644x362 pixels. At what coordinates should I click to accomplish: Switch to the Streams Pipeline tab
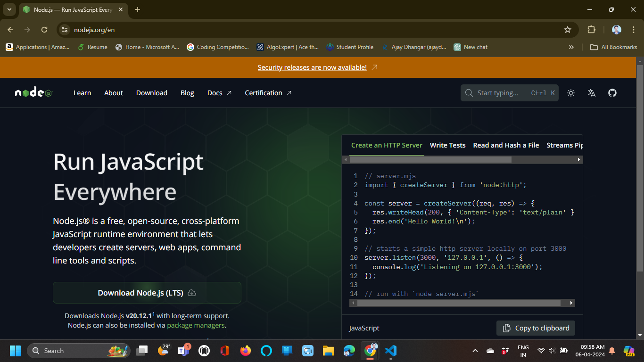pyautogui.click(x=564, y=145)
